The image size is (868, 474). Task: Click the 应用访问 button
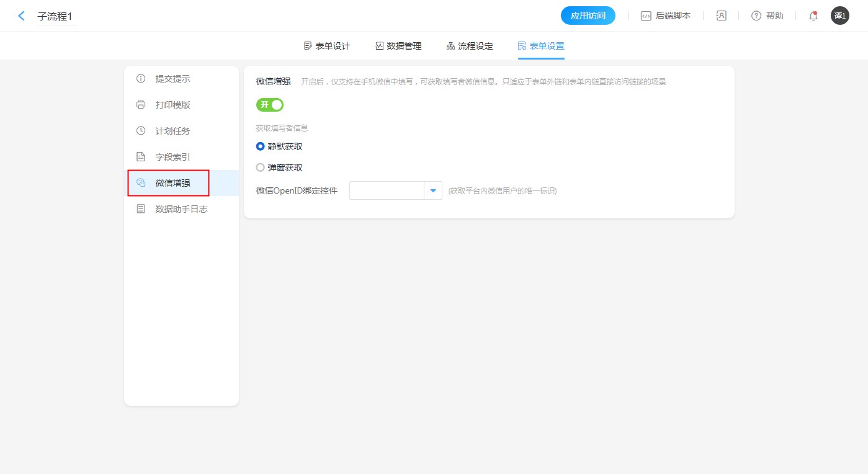pos(588,16)
